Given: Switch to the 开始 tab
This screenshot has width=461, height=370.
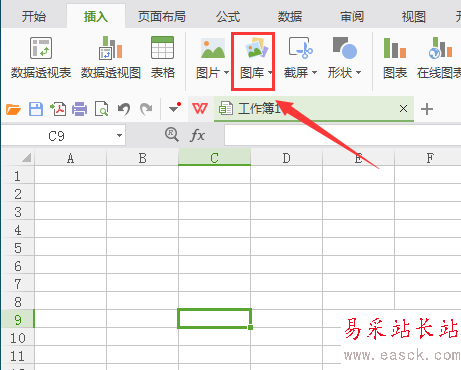Looking at the screenshot, I should click(34, 16).
